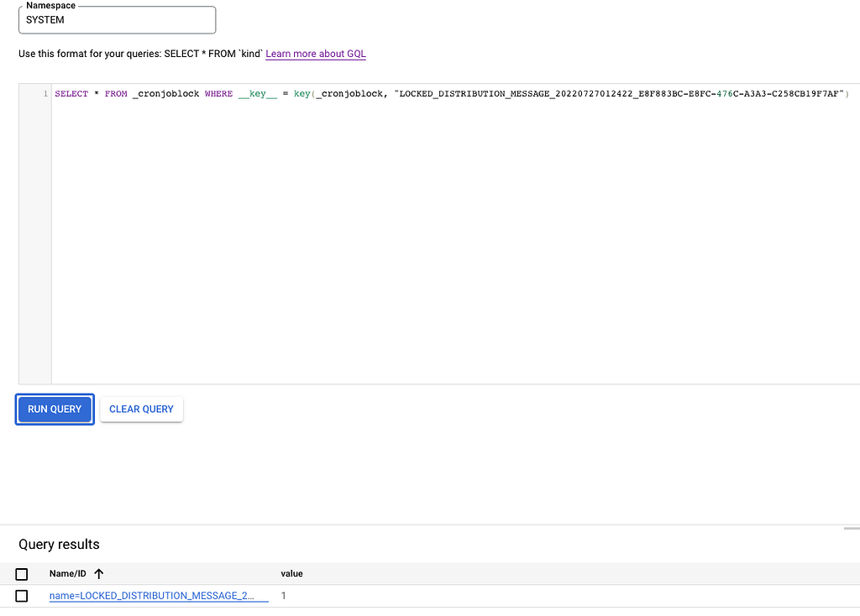The height and width of the screenshot is (616, 860).
Task: Open the Learn more about GQL link
Action: (315, 53)
